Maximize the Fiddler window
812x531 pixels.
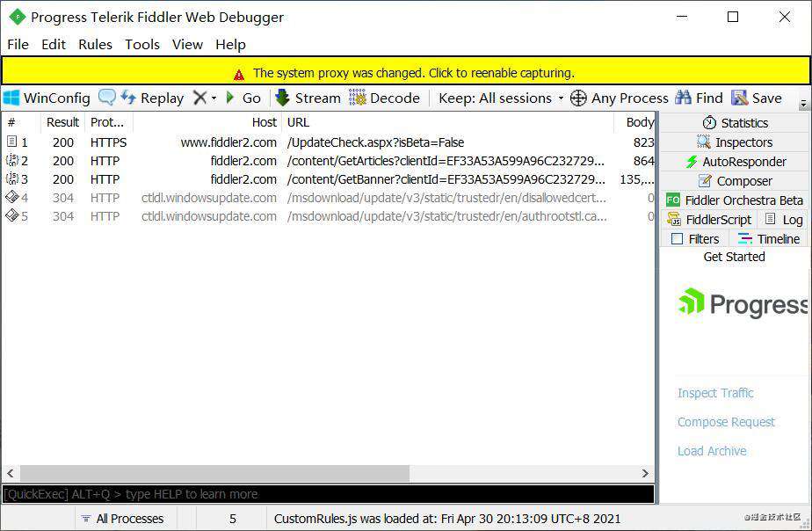coord(733,17)
